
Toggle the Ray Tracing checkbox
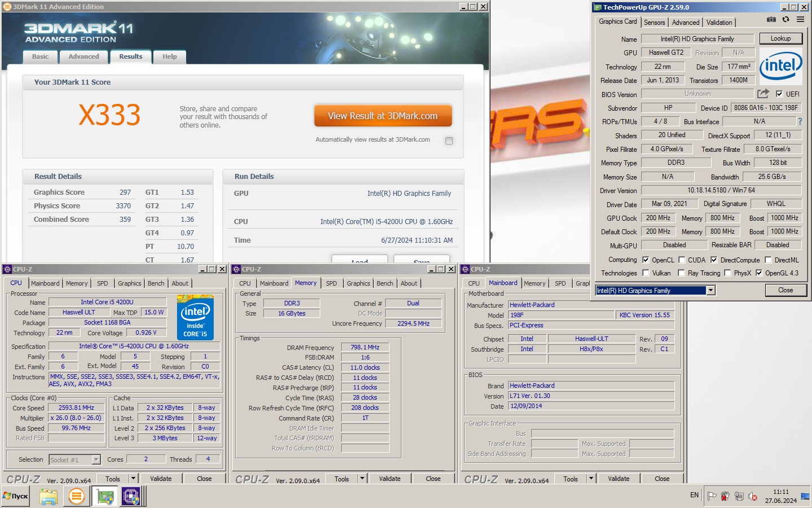tap(682, 273)
